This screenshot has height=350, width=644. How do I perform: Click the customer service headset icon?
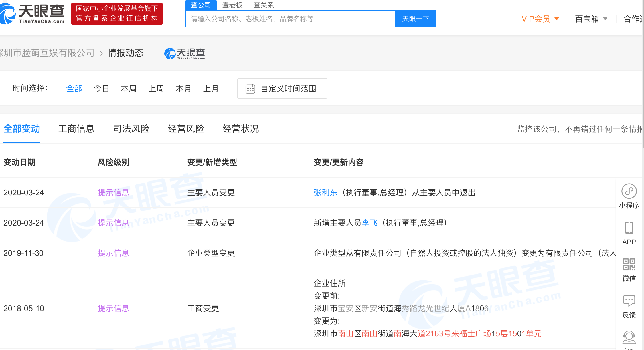point(629,338)
